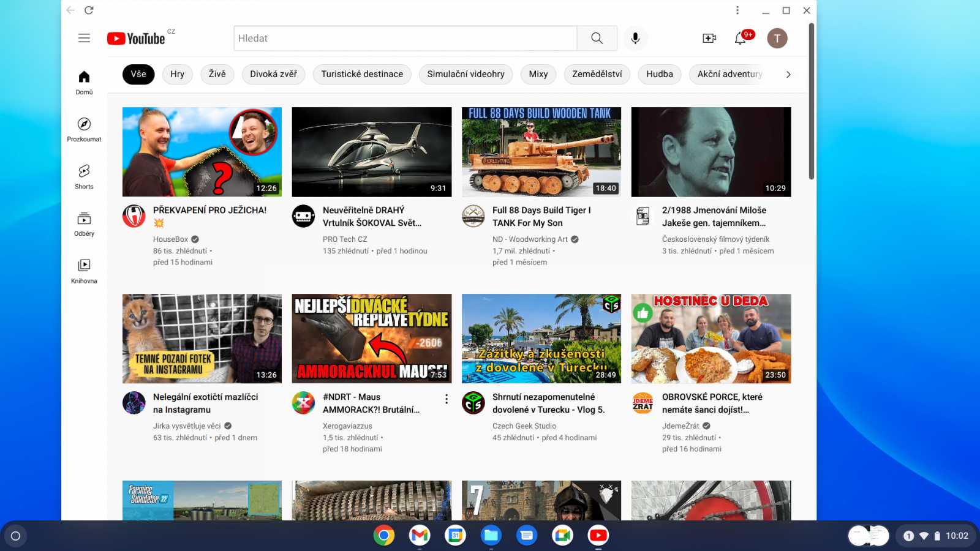Click the YouTube logo
Image resolution: width=980 pixels, height=551 pixels.
click(x=136, y=39)
